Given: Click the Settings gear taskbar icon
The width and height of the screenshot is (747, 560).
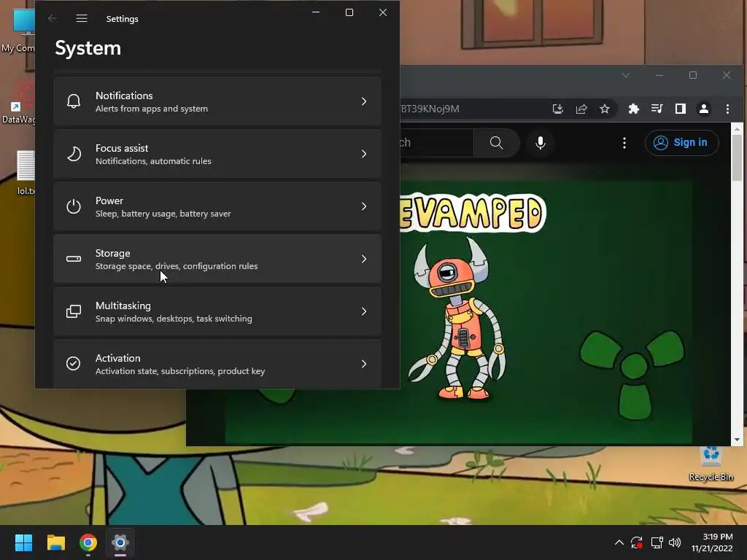Looking at the screenshot, I should coord(120,542).
